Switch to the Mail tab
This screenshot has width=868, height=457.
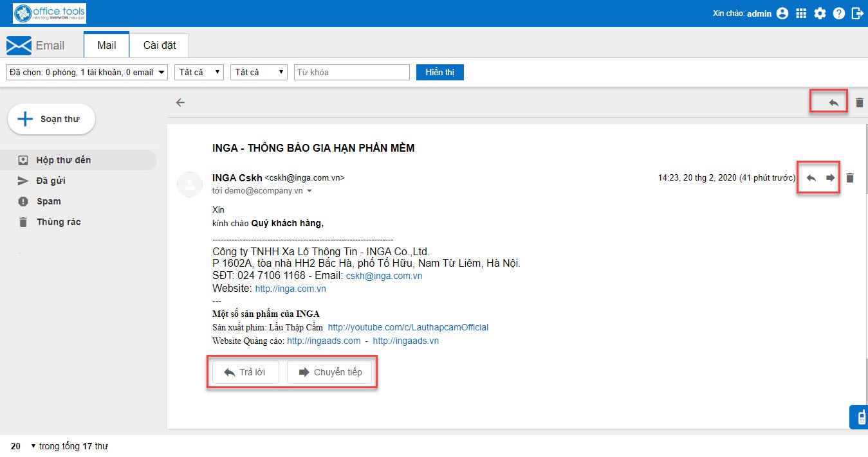click(x=107, y=45)
